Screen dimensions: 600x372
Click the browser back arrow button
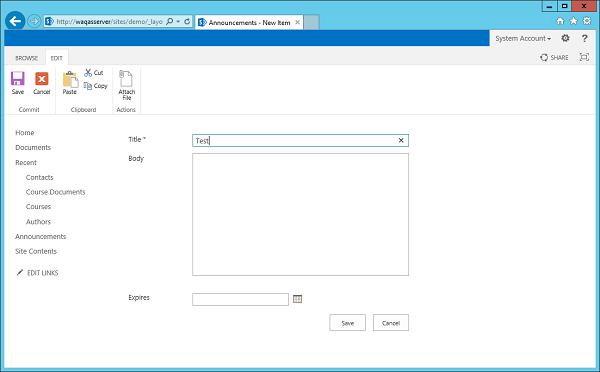(15, 21)
